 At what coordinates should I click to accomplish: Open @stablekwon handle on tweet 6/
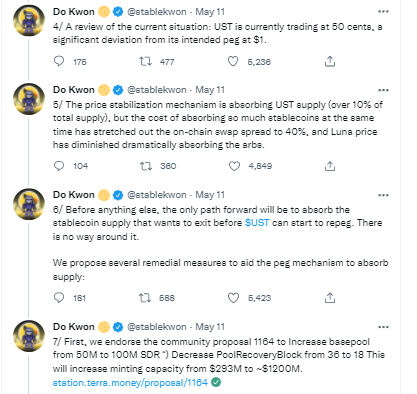point(157,195)
